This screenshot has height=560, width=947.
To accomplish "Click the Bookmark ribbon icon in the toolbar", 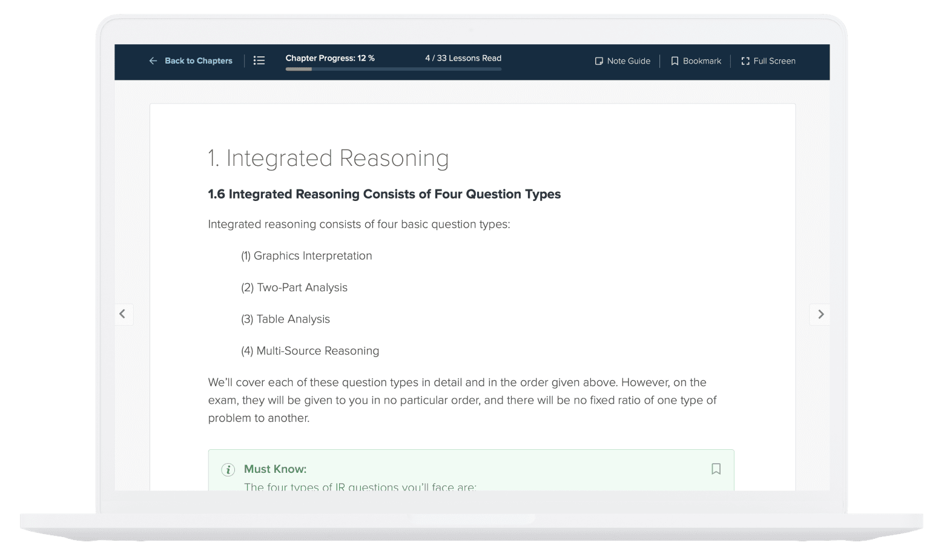I will click(x=675, y=61).
